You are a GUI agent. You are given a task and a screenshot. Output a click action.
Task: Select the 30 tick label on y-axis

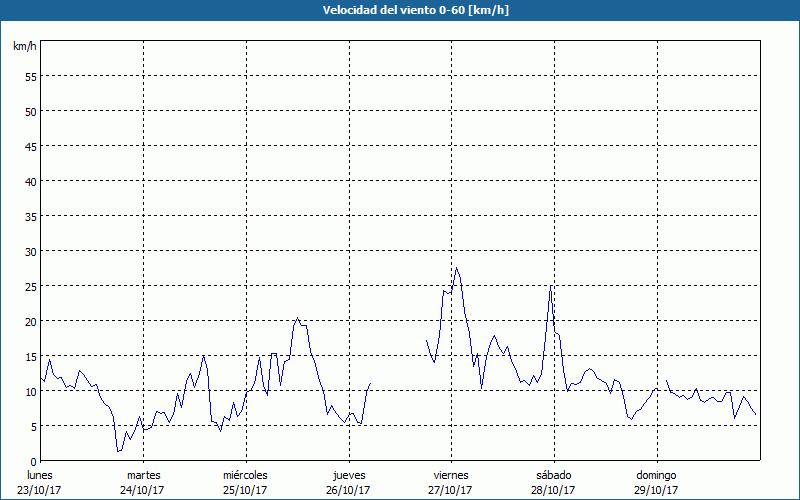30,252
